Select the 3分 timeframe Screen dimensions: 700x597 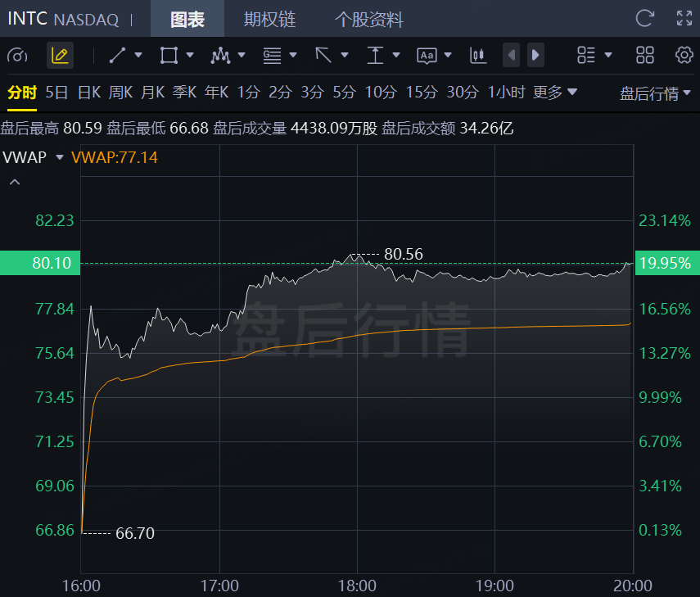[x=312, y=93]
